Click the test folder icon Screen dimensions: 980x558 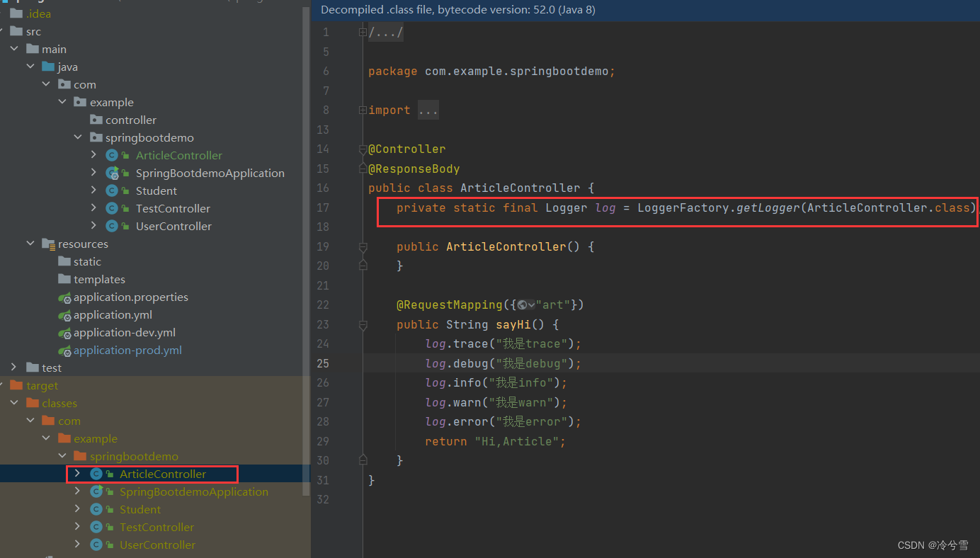32,368
